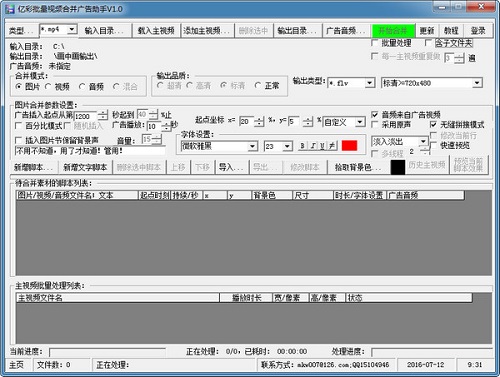Click 新增文字脚本 button
The height and width of the screenshot is (377, 500).
pyautogui.click(x=85, y=167)
